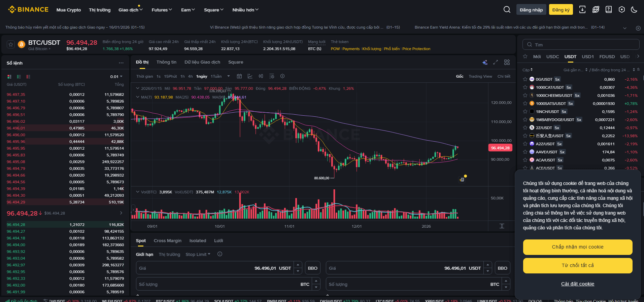
Task: Select the 4h chart interval
Action: 190,76
